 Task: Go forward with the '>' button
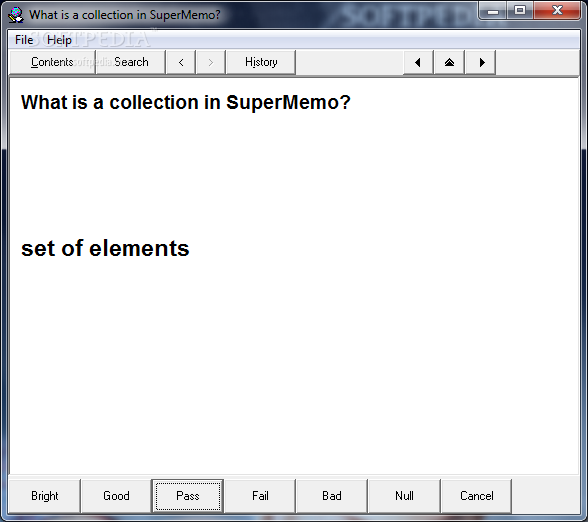coord(210,62)
